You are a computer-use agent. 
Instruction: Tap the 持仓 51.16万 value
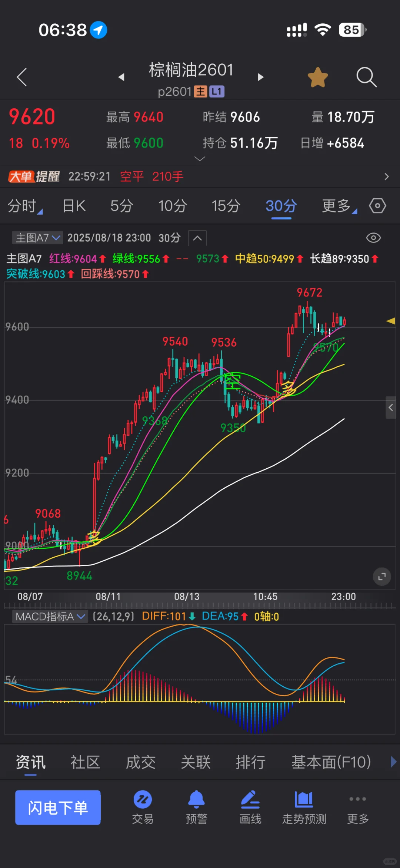click(x=254, y=143)
